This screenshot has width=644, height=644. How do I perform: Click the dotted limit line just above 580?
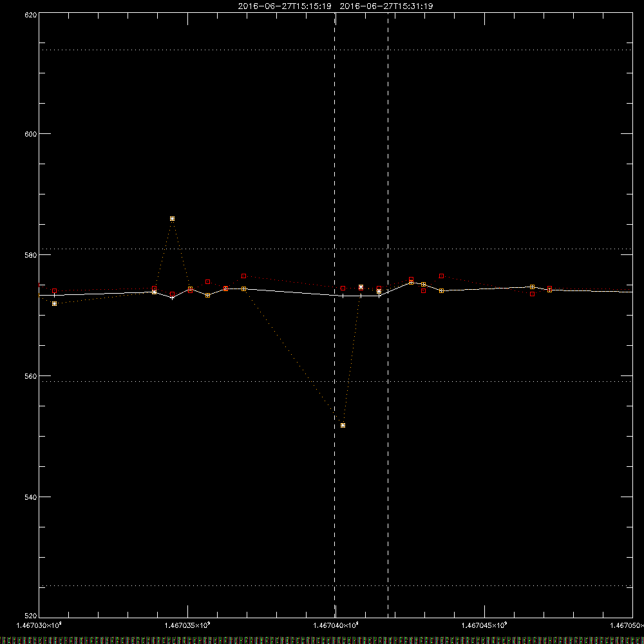point(336,249)
